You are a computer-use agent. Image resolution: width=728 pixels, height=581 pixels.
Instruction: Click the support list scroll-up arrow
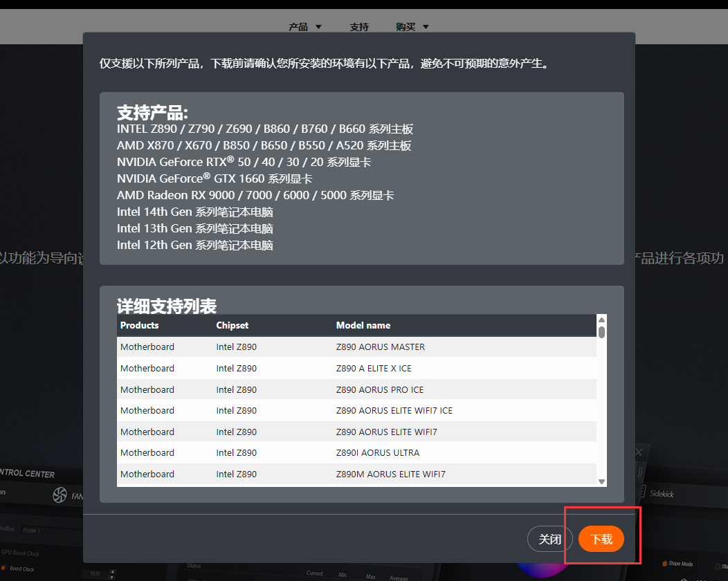coord(601,320)
